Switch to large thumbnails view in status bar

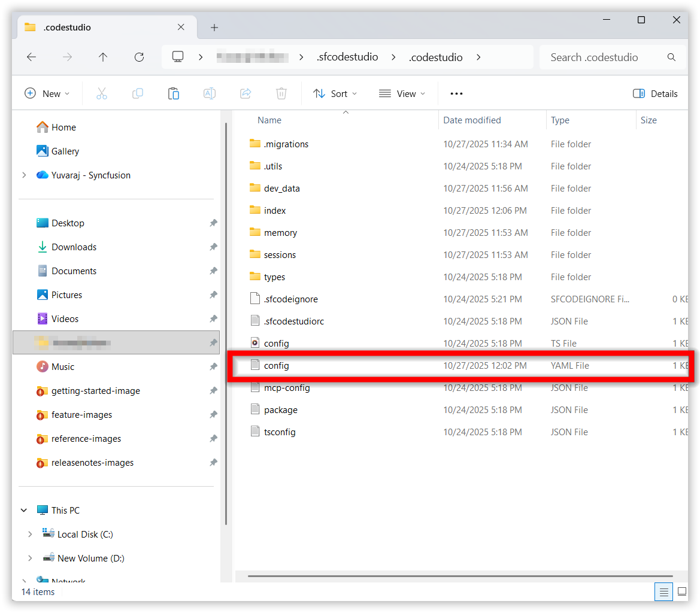click(x=681, y=592)
